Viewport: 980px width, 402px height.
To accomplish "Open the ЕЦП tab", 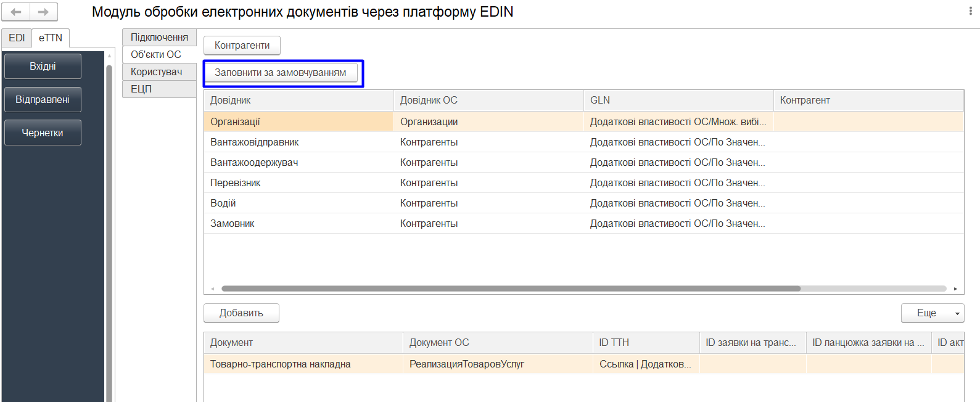I will click(x=159, y=89).
